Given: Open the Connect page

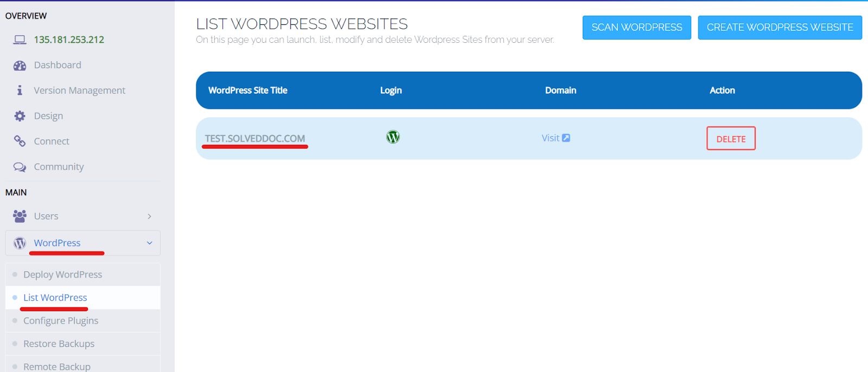Looking at the screenshot, I should pyautogui.click(x=52, y=142).
